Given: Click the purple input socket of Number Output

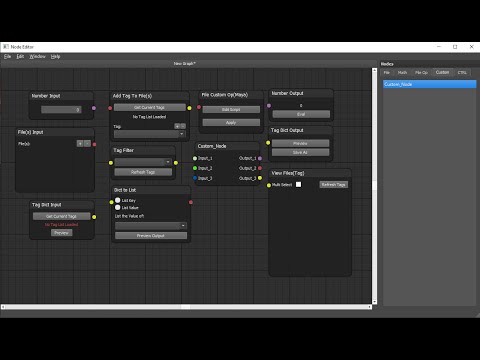Looking at the screenshot, I should [x=269, y=106].
